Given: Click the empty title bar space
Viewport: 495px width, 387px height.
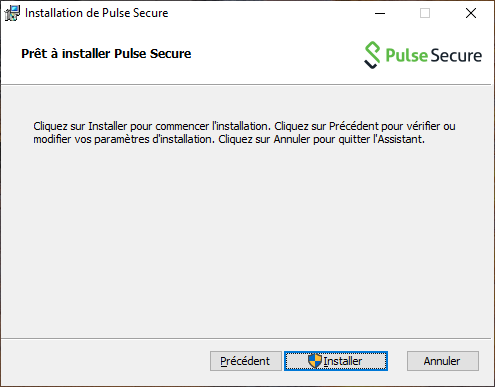Looking at the screenshot, I should (x=267, y=13).
